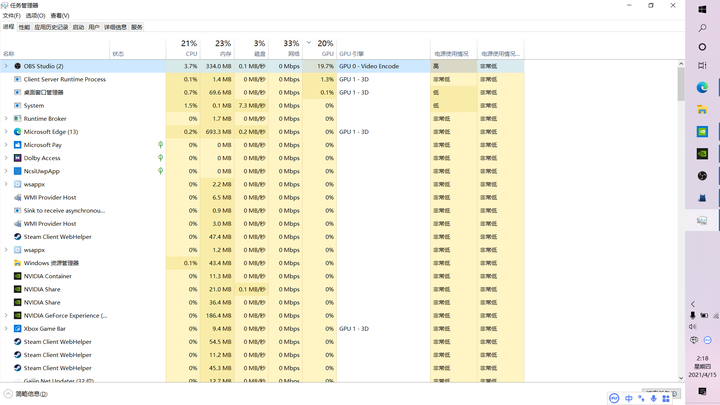Switch to the 详细信息 tab
The image size is (720, 405).
pyautogui.click(x=115, y=27)
